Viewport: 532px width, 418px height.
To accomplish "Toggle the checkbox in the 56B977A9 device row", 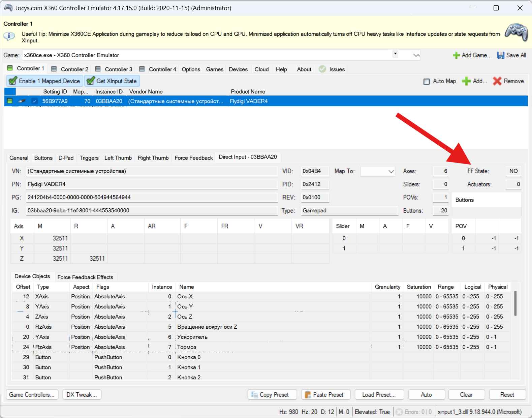I will click(34, 101).
